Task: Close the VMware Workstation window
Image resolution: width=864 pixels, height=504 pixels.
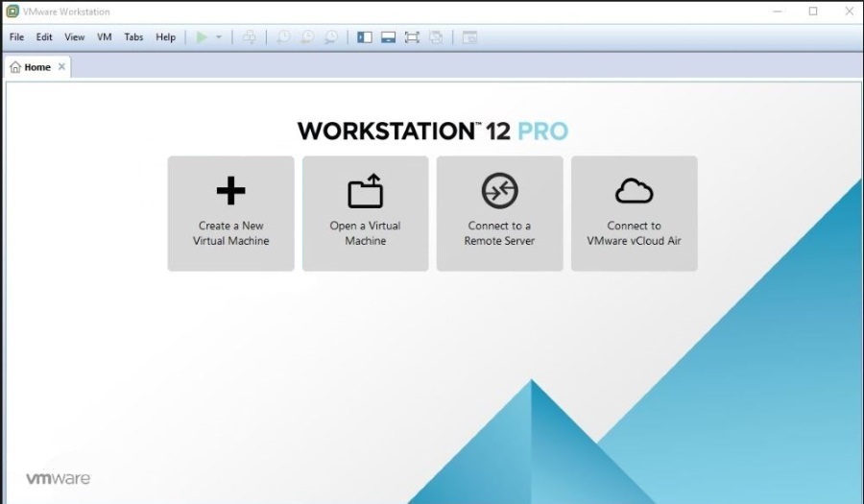Action: [x=850, y=11]
